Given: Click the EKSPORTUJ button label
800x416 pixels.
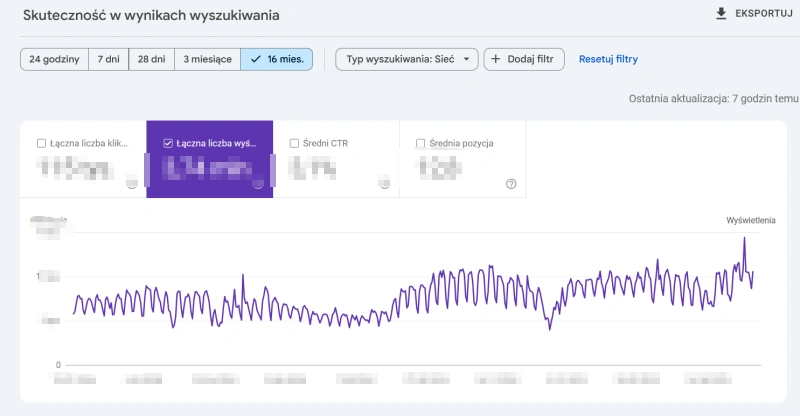Looking at the screenshot, I should pos(764,14).
